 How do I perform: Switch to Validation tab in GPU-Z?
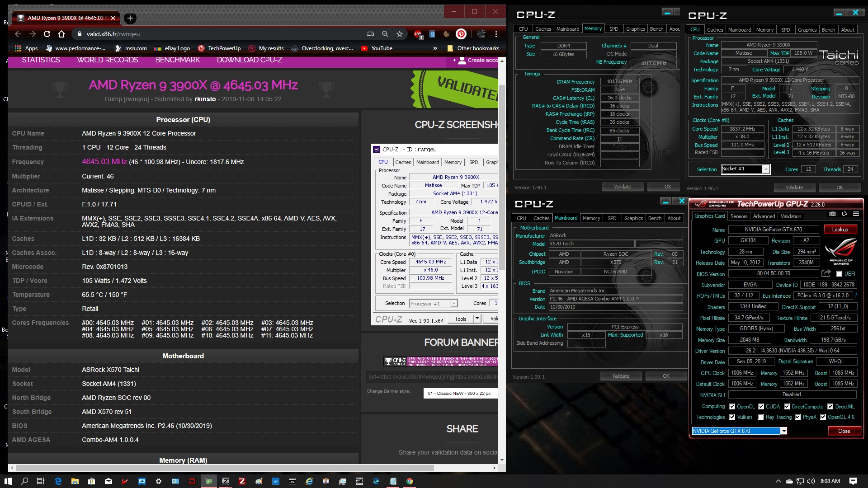tap(791, 216)
